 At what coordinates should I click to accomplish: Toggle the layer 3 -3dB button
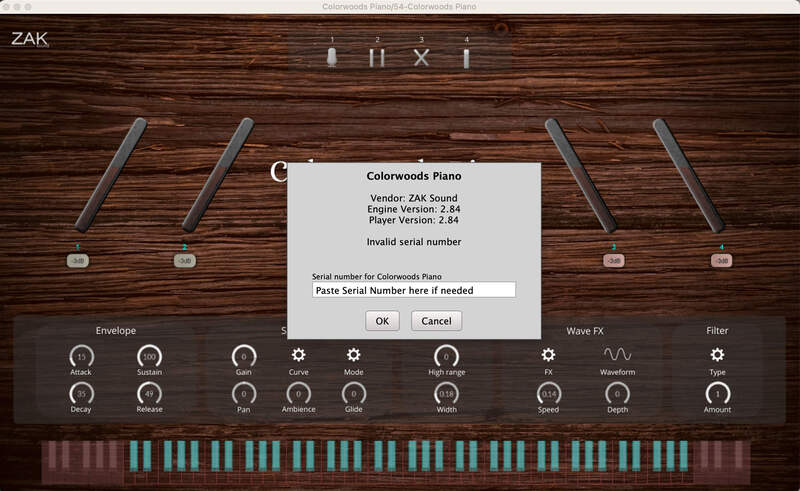[614, 261]
